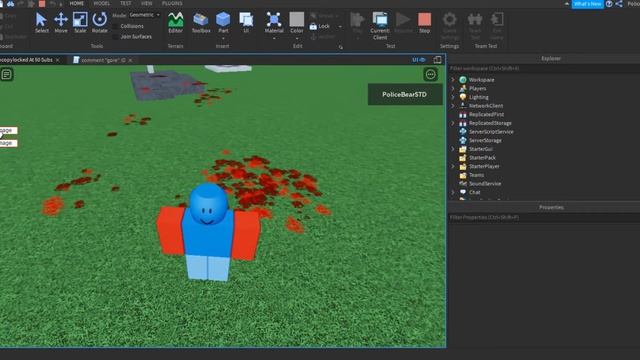This screenshot has width=640, height=360.
Task: Insert a new Part
Action: point(223,22)
